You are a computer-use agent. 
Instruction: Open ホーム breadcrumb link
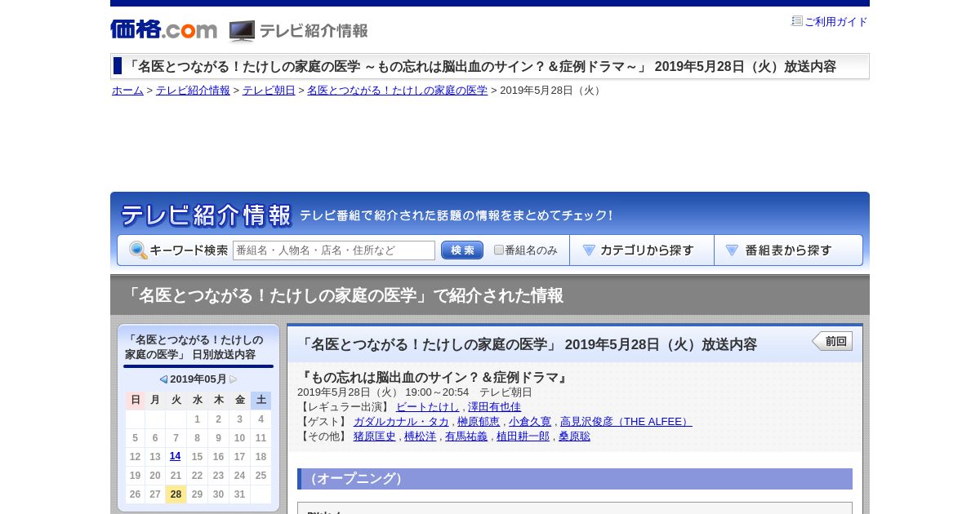(x=127, y=91)
